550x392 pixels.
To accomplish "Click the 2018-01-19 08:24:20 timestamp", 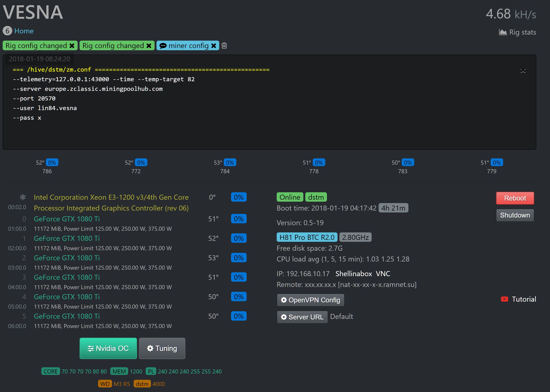I will [40, 59].
